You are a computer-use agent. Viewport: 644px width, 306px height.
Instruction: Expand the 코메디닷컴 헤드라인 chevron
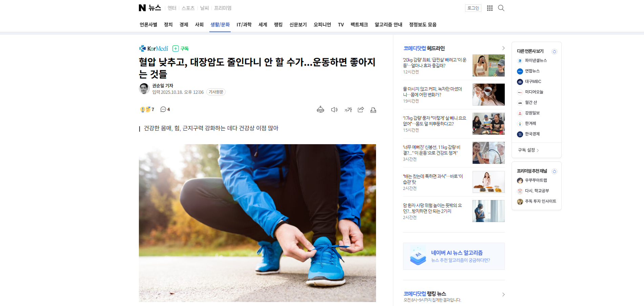coord(503,48)
